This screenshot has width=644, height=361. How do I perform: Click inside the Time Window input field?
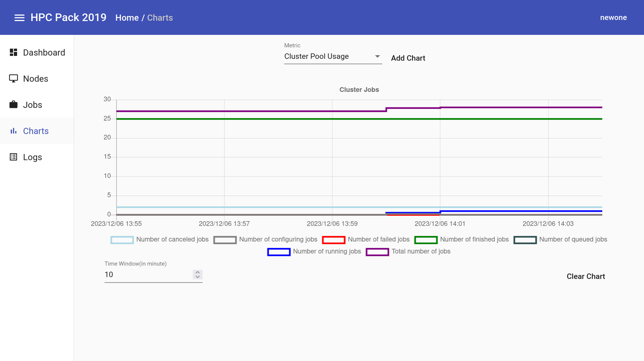click(x=145, y=275)
